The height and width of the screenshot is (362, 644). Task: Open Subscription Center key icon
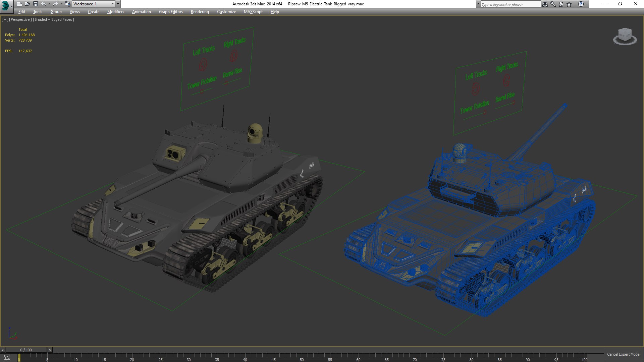(553, 4)
